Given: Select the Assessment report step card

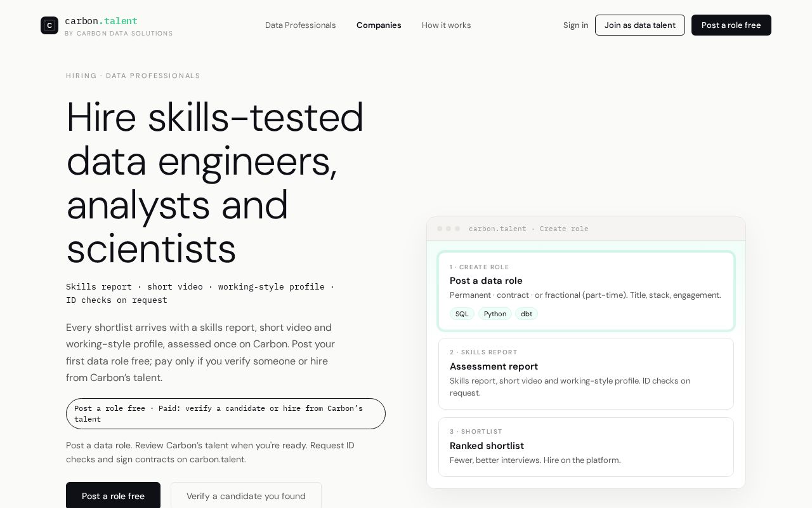Looking at the screenshot, I should pyautogui.click(x=586, y=373).
